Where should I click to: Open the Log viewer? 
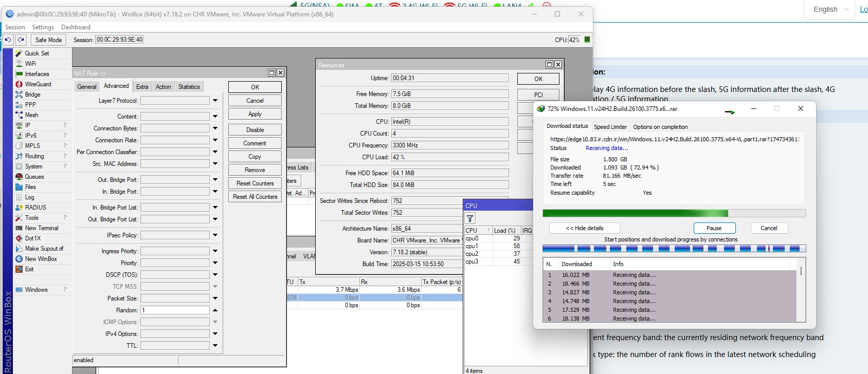coord(29,197)
